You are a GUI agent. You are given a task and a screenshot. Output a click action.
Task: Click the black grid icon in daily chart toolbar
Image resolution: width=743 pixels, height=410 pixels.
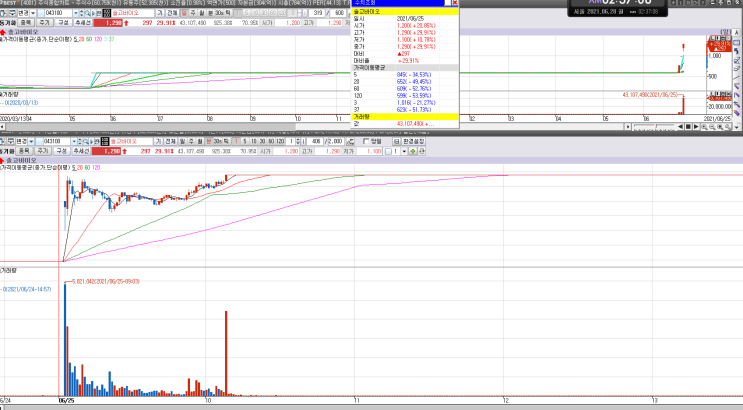pos(107,13)
